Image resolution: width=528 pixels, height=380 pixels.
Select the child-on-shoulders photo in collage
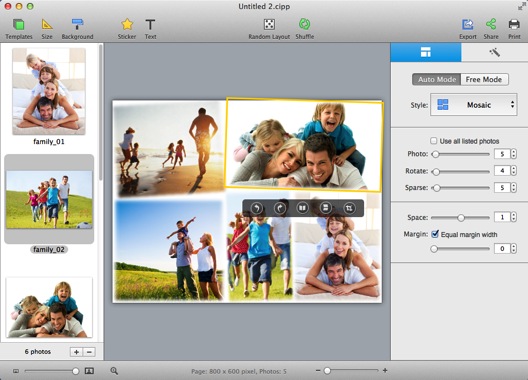(x=169, y=250)
